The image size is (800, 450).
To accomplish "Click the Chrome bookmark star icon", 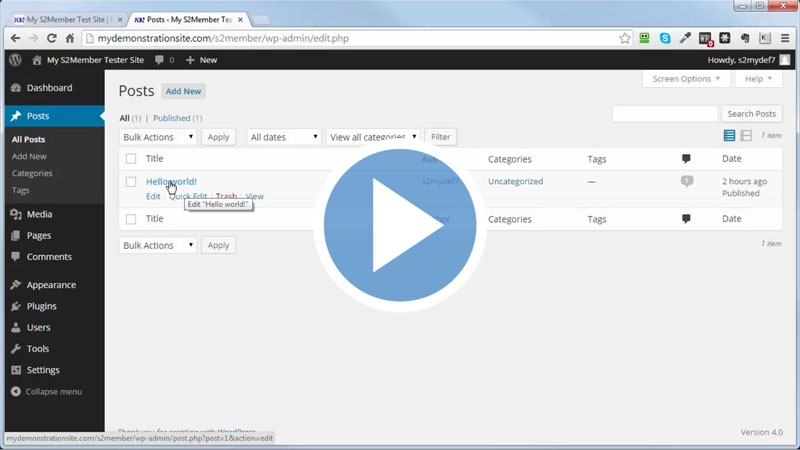I will pyautogui.click(x=625, y=38).
